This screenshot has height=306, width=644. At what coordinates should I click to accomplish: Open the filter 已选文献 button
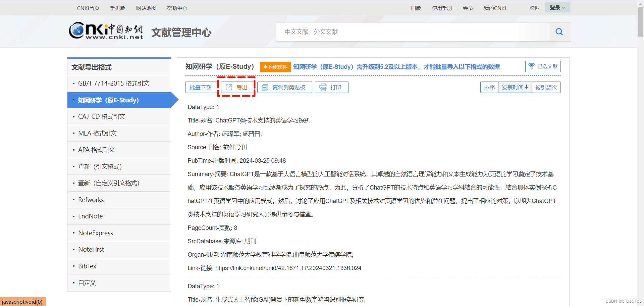click(x=543, y=66)
